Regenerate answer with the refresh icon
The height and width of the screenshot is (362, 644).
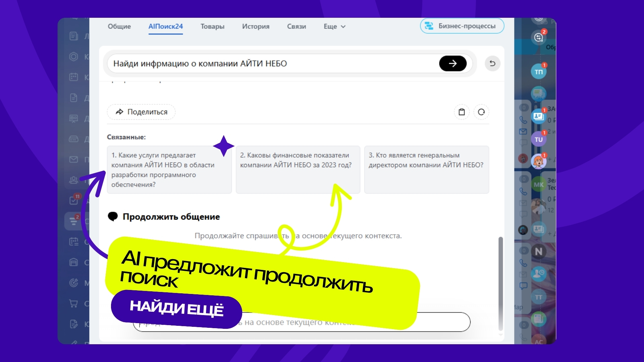[x=481, y=112]
